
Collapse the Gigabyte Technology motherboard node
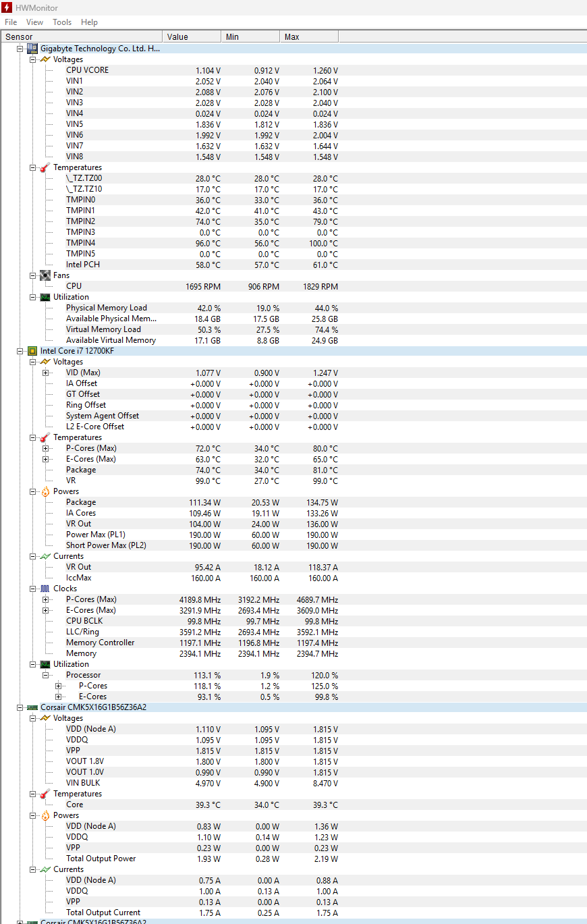(x=20, y=49)
